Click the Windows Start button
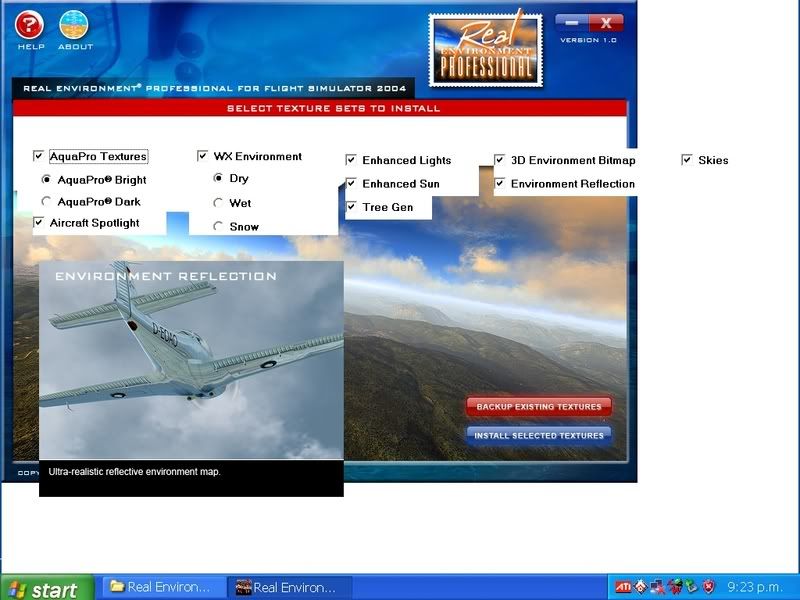800x600 pixels. [x=47, y=588]
